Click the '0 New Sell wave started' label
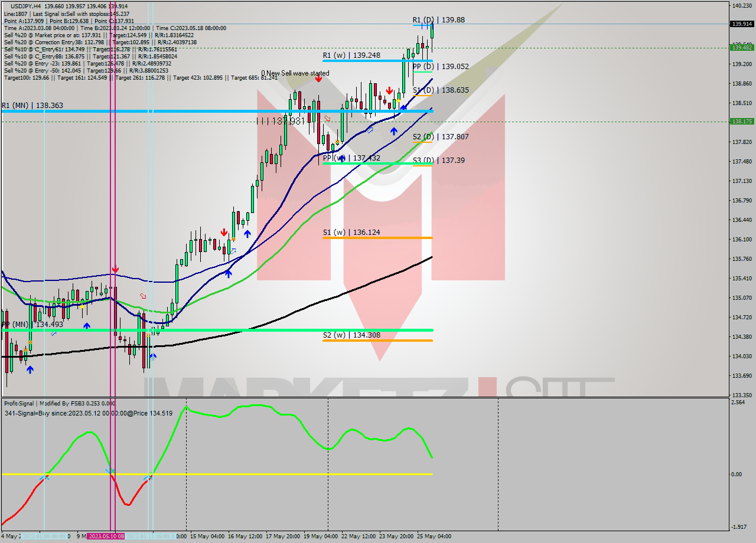This screenshot has height=543, width=756. point(295,73)
